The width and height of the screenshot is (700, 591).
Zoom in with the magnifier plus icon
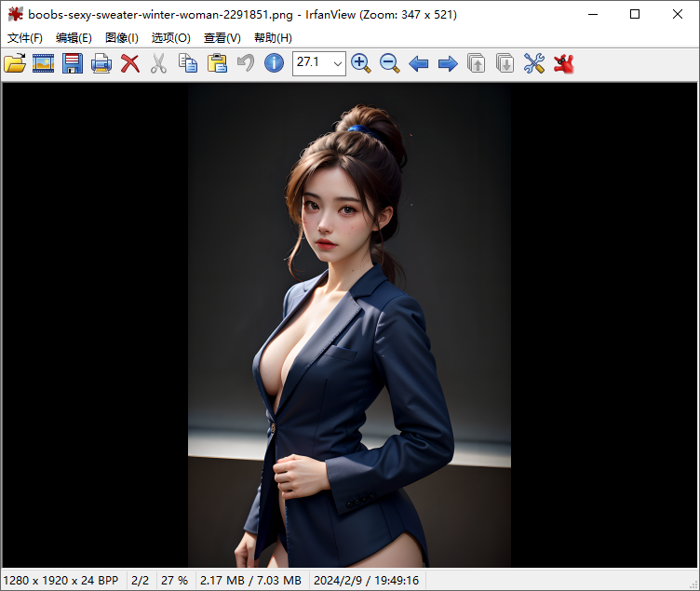point(361,63)
